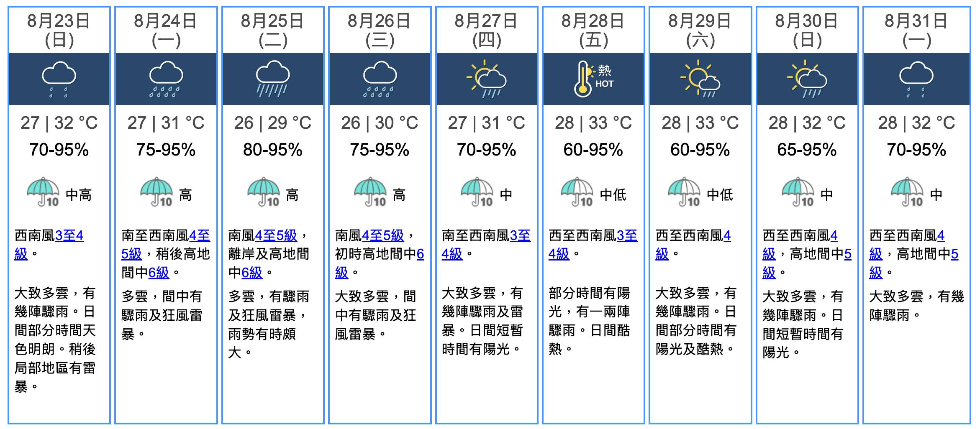The image size is (980, 429).
Task: Click the 4至5級 link under 8月25日
Action: pyautogui.click(x=276, y=236)
